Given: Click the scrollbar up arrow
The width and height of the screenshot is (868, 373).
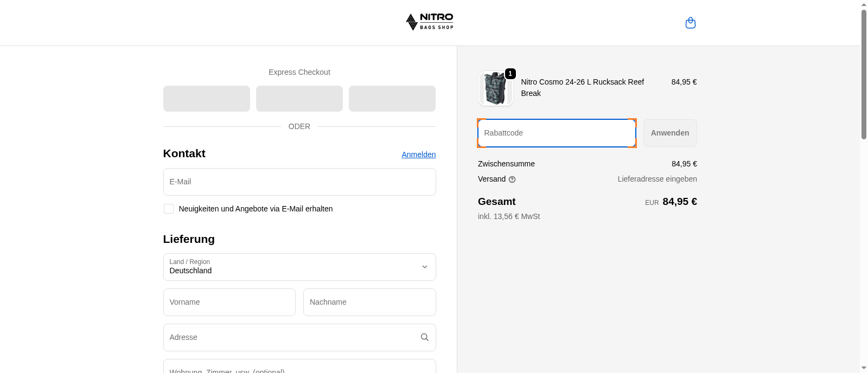Looking at the screenshot, I should click(x=864, y=4).
